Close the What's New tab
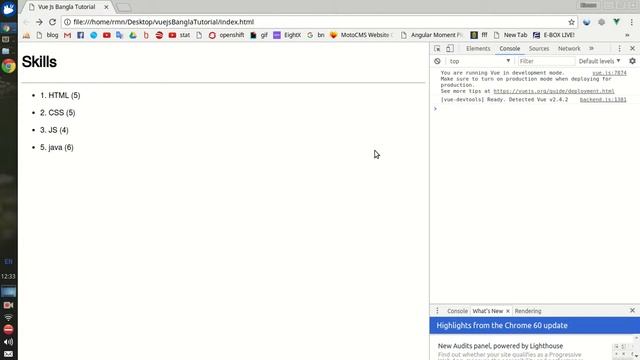Viewport: 640px width, 360px height. coord(508,311)
